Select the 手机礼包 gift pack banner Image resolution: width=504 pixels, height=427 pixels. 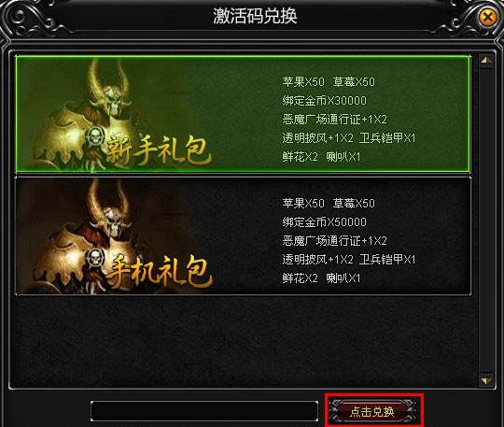pos(243,235)
